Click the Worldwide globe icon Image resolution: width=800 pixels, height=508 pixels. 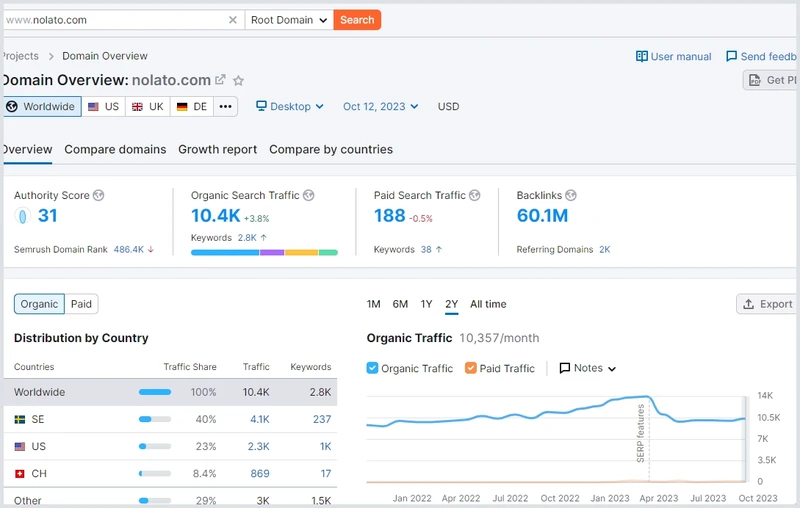(12, 107)
